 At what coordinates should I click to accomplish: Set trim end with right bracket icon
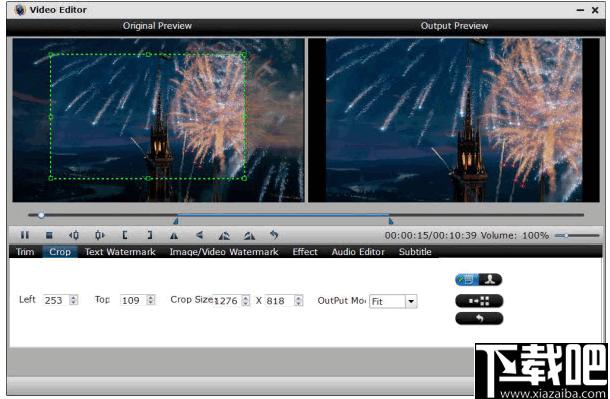point(150,235)
